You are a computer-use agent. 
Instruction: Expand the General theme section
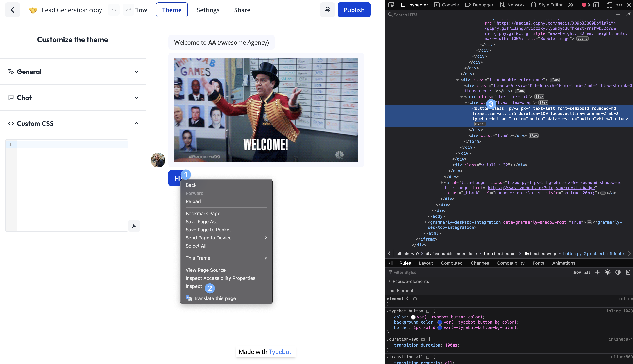pyautogui.click(x=73, y=71)
